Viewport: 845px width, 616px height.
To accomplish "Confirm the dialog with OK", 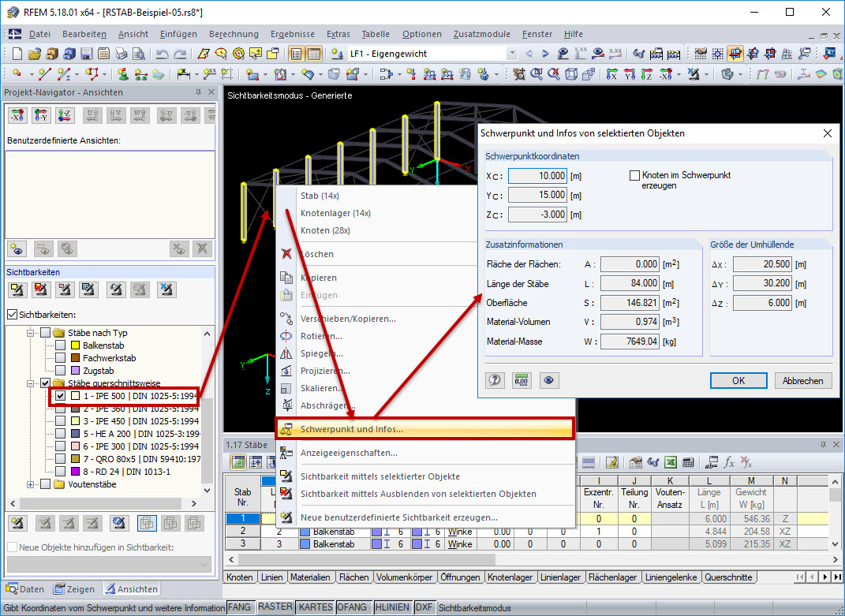I will [x=738, y=380].
